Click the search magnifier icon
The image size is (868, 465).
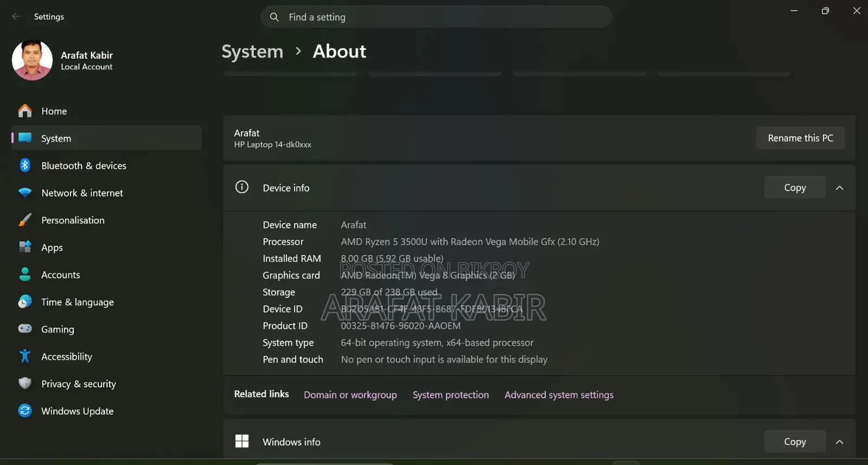pyautogui.click(x=275, y=17)
